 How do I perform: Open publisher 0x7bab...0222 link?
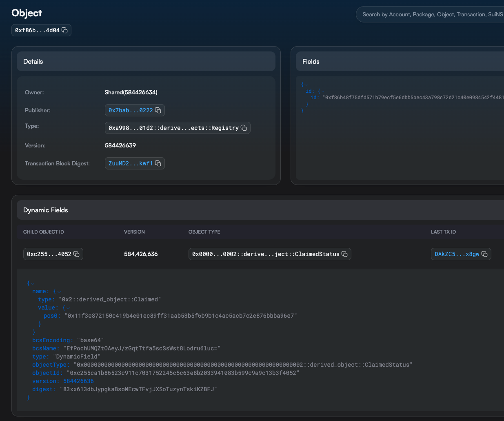[x=131, y=110]
